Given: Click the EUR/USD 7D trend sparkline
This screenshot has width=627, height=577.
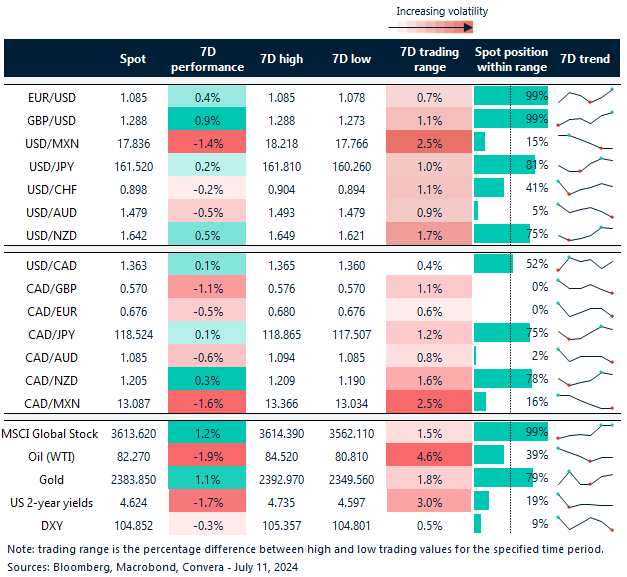Looking at the screenshot, I should tap(585, 97).
